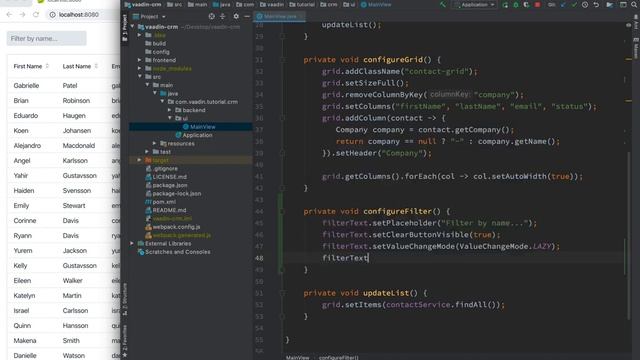640x360 pixels.
Task: Toggle sort on First Name column
Action: click(47, 66)
